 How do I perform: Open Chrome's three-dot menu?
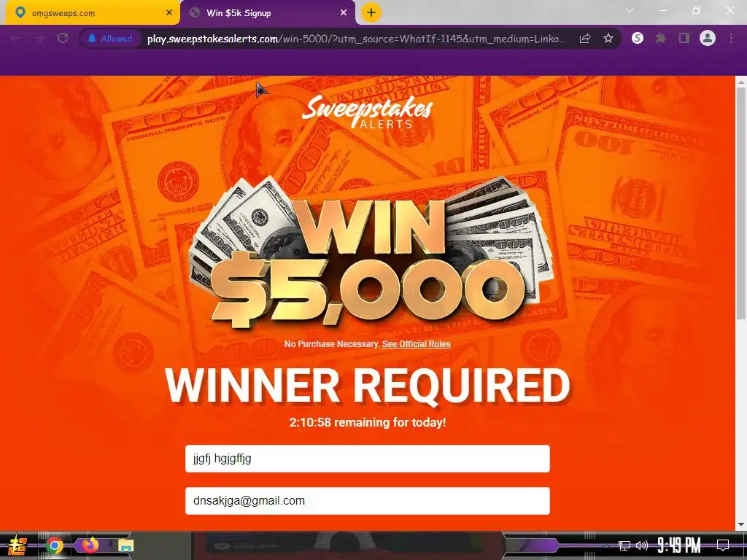[x=731, y=39]
